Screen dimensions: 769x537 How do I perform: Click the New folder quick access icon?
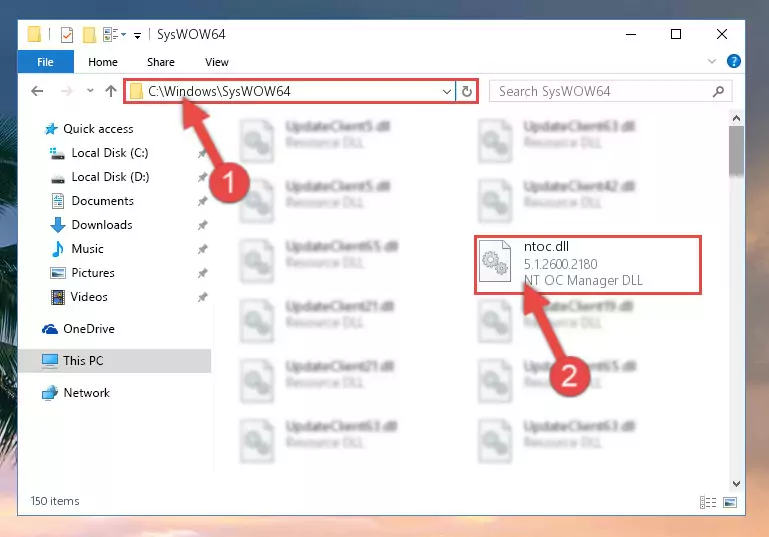pyautogui.click(x=89, y=35)
